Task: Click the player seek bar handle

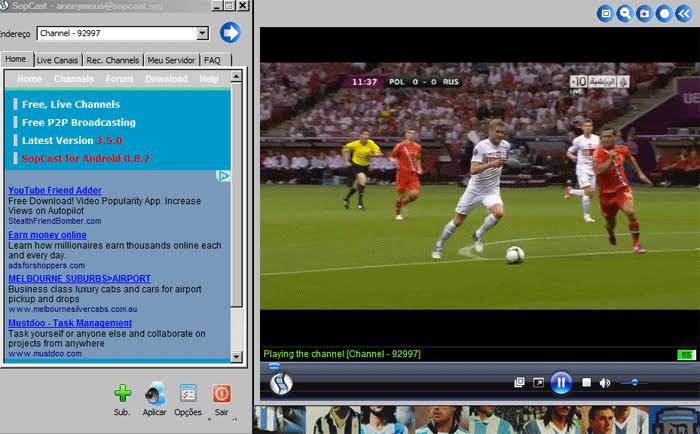Action: pyautogui.click(x=274, y=366)
